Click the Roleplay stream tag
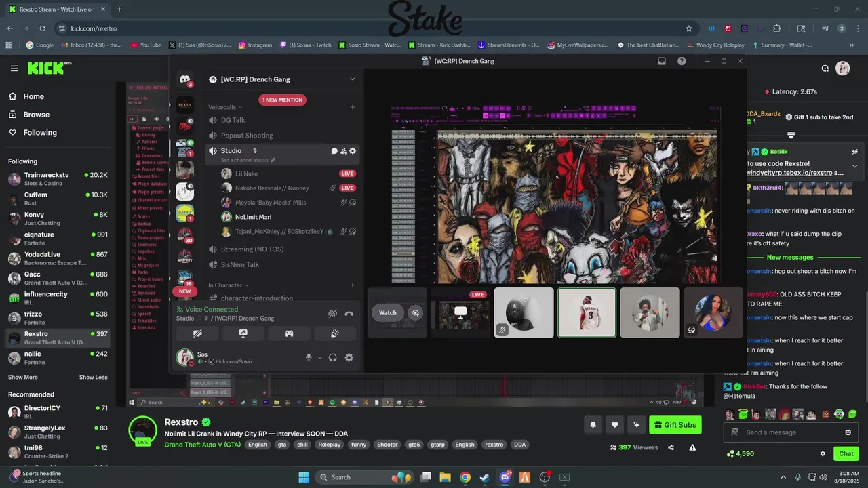This screenshot has width=868, height=488. 330,445
